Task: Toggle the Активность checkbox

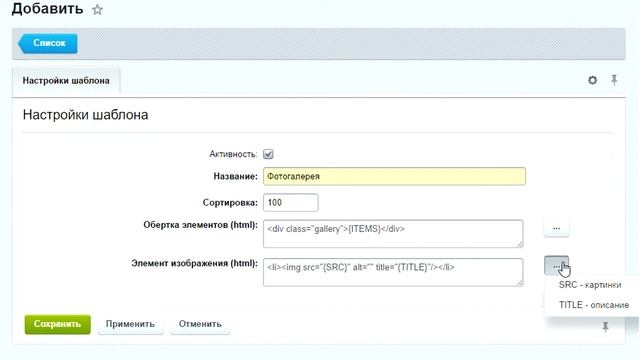Action: click(x=268, y=154)
